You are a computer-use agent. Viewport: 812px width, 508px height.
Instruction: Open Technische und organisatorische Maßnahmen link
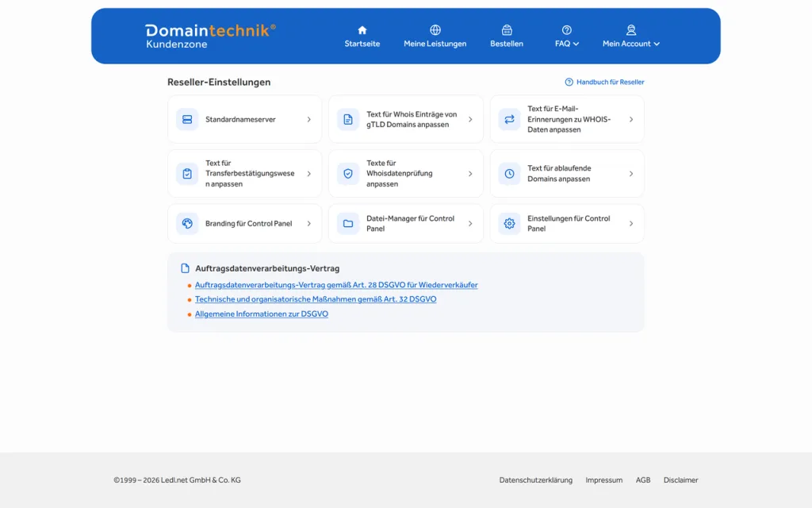316,299
